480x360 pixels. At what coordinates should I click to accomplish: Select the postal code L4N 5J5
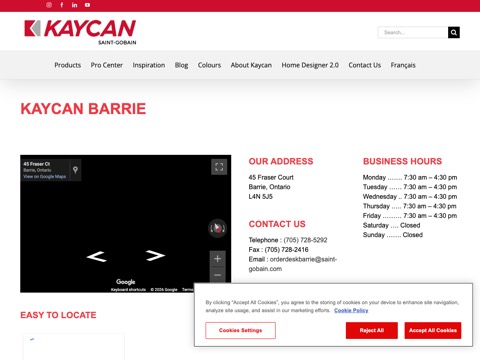point(261,197)
